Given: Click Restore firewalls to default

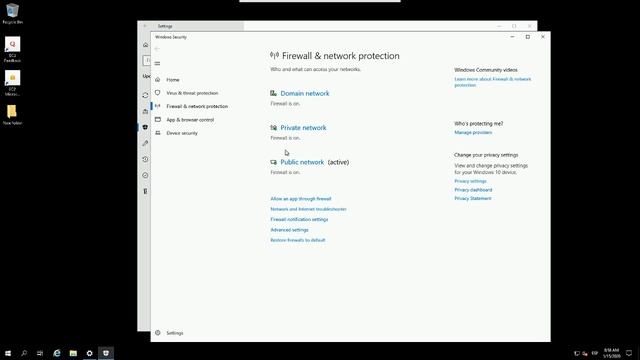Looking at the screenshot, I should coord(298,240).
